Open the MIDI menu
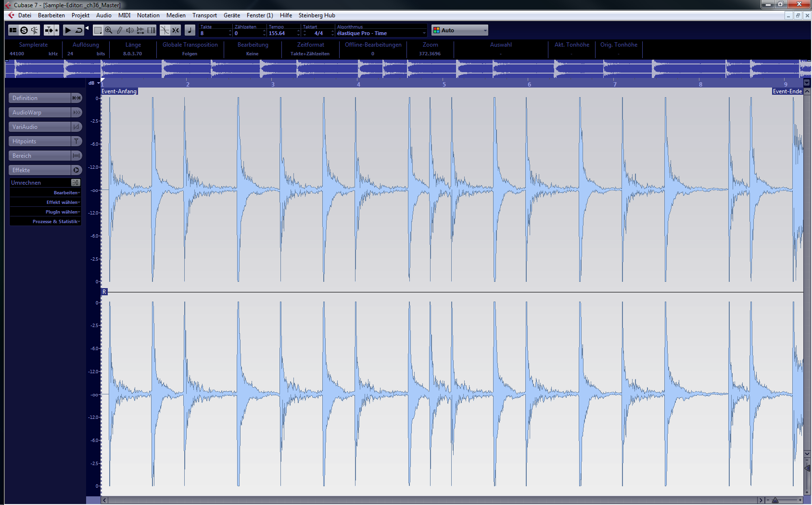 [124, 15]
